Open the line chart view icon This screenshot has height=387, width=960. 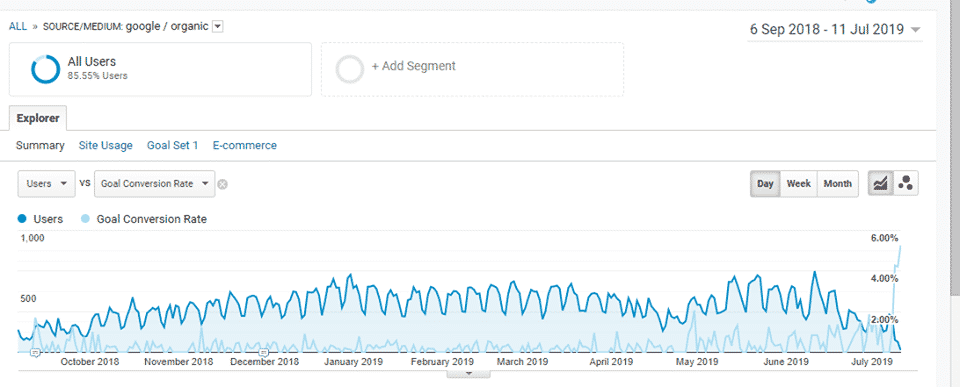pos(880,184)
